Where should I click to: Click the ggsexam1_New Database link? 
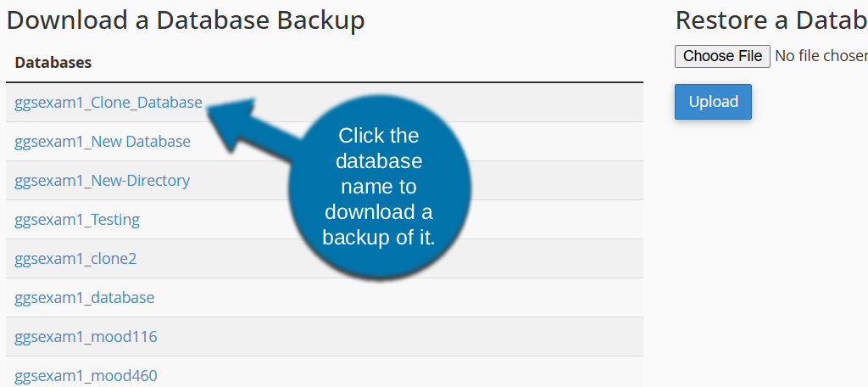pos(103,142)
